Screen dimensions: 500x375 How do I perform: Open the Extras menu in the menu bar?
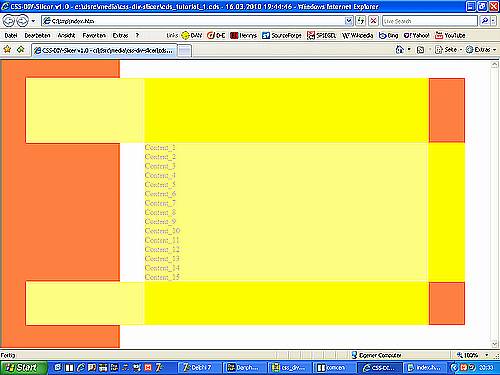[x=120, y=35]
